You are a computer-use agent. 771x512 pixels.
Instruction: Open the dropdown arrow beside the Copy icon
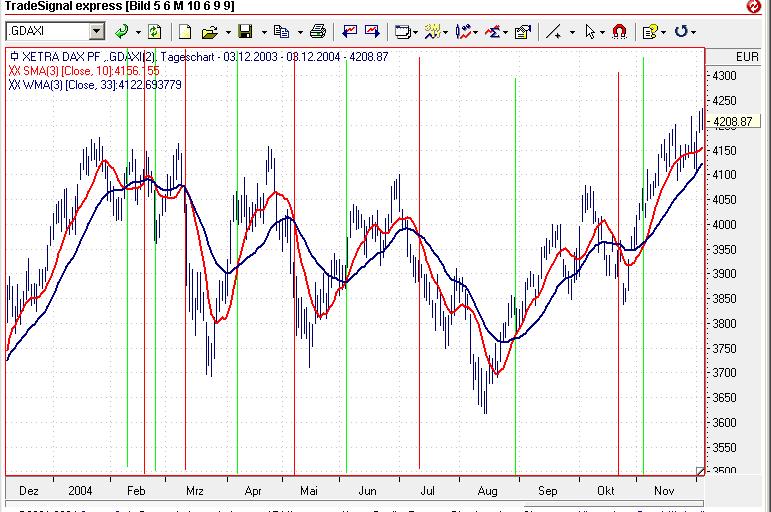[x=299, y=32]
